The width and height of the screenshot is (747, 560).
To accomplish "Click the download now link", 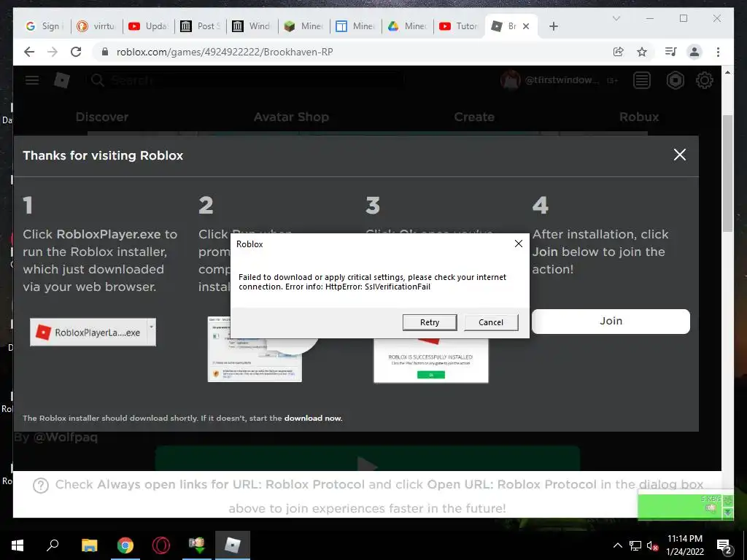I will (313, 418).
